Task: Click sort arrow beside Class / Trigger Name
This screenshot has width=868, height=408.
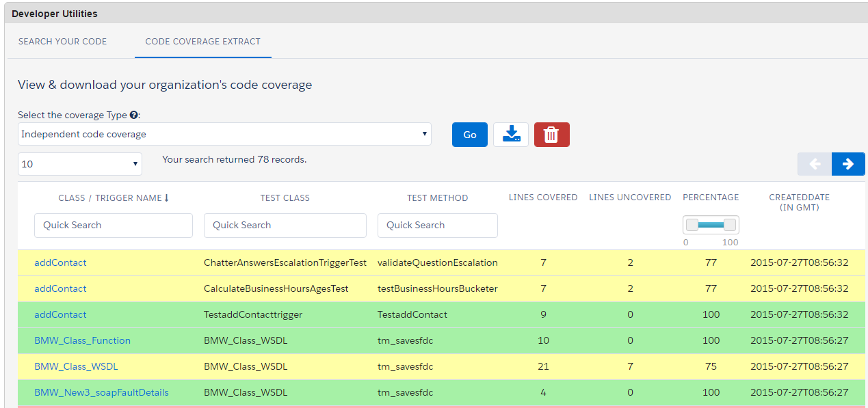Action: (x=166, y=198)
